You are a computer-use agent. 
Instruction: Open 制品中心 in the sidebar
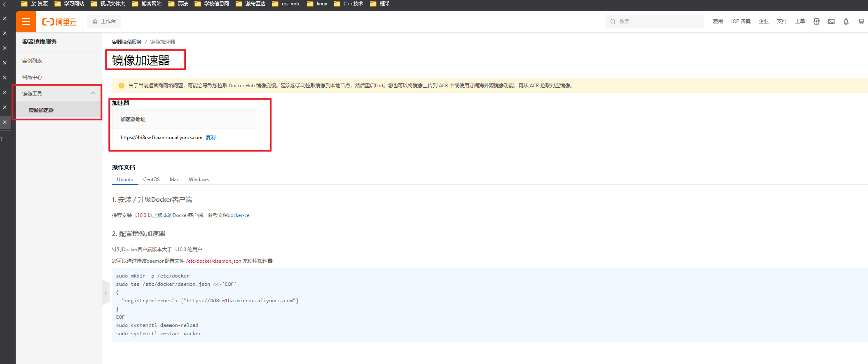tap(32, 77)
